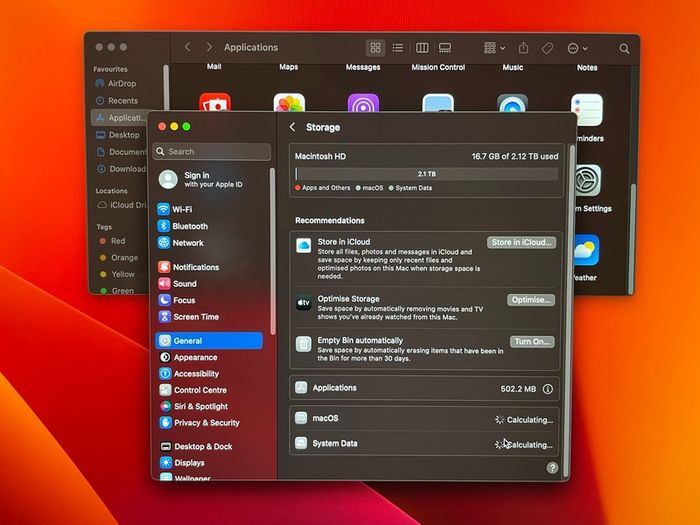Select AirDrop in Finder sidebar

tap(116, 83)
